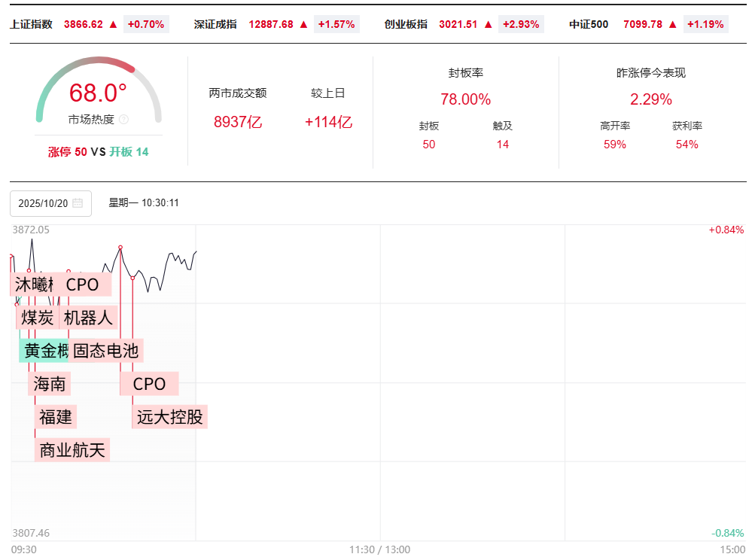The width and height of the screenshot is (755, 560).
Task: Click the 商业航天 event tag
Action: click(72, 450)
